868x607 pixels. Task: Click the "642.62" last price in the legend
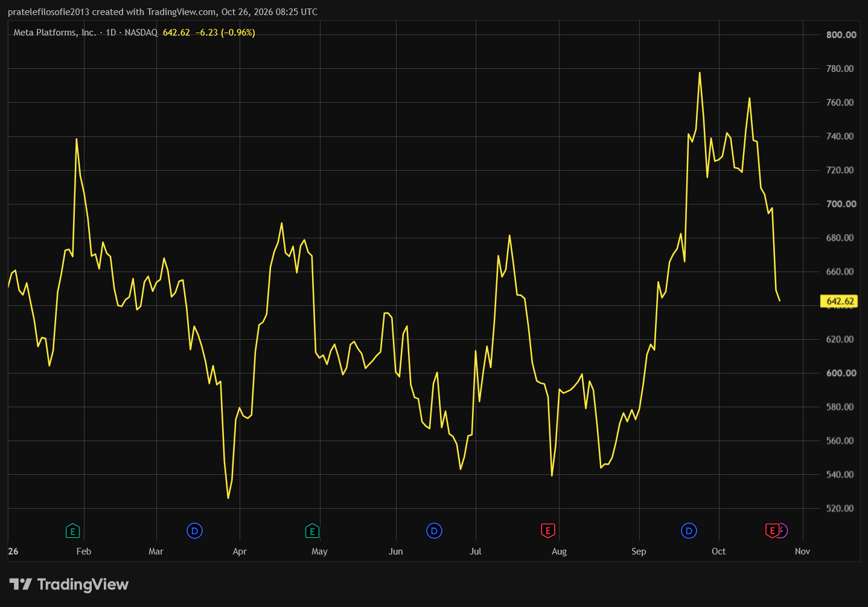176,33
